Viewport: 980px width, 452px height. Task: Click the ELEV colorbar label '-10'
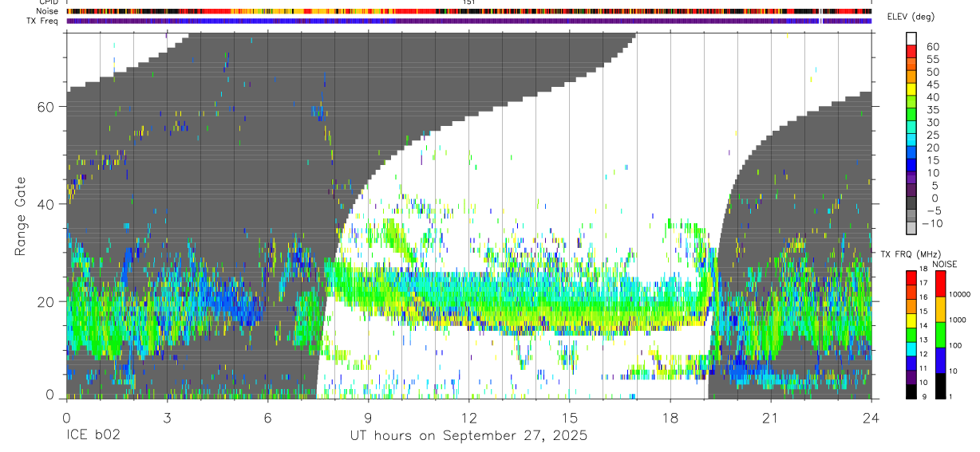pyautogui.click(x=934, y=223)
